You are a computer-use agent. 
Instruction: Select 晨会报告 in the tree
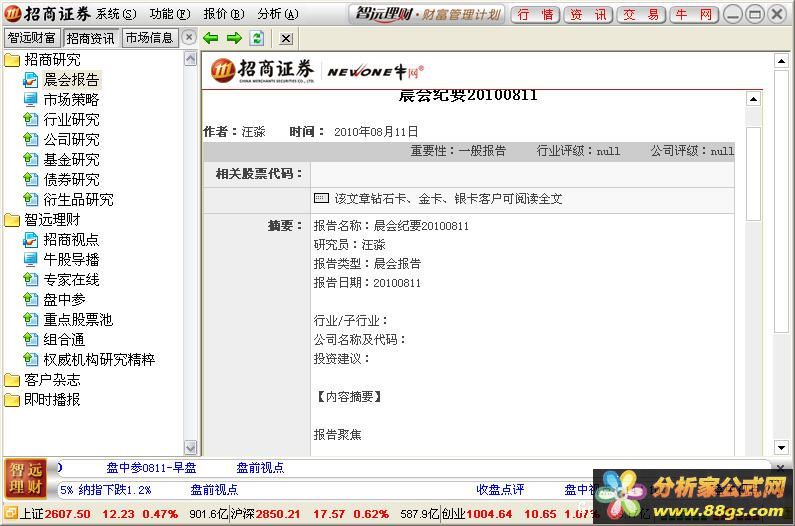pyautogui.click(x=71, y=80)
